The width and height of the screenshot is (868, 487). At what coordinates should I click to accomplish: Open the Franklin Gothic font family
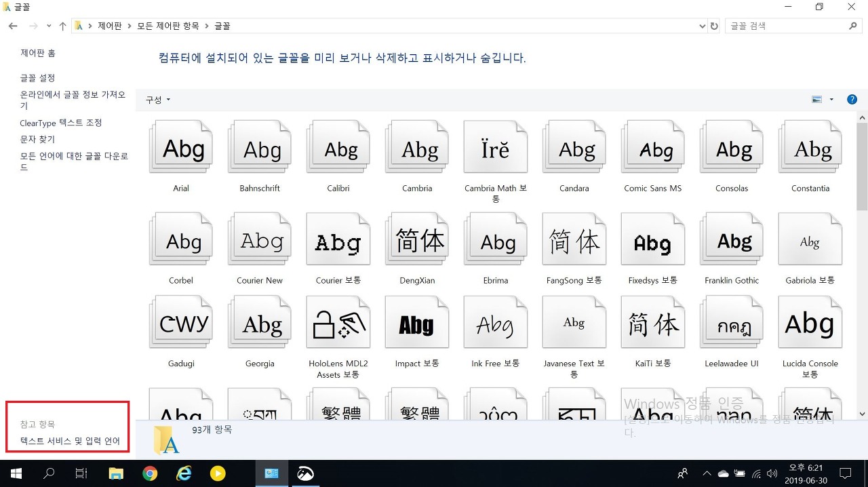pyautogui.click(x=732, y=240)
